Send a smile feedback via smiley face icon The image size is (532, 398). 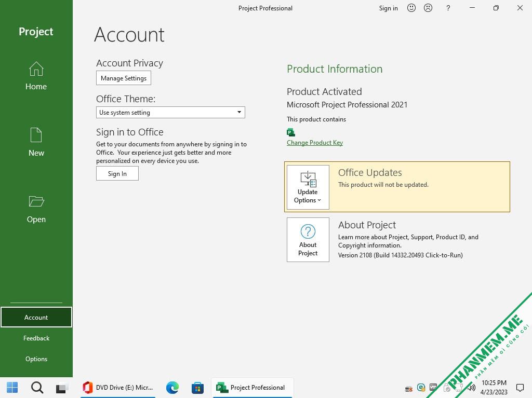click(411, 8)
